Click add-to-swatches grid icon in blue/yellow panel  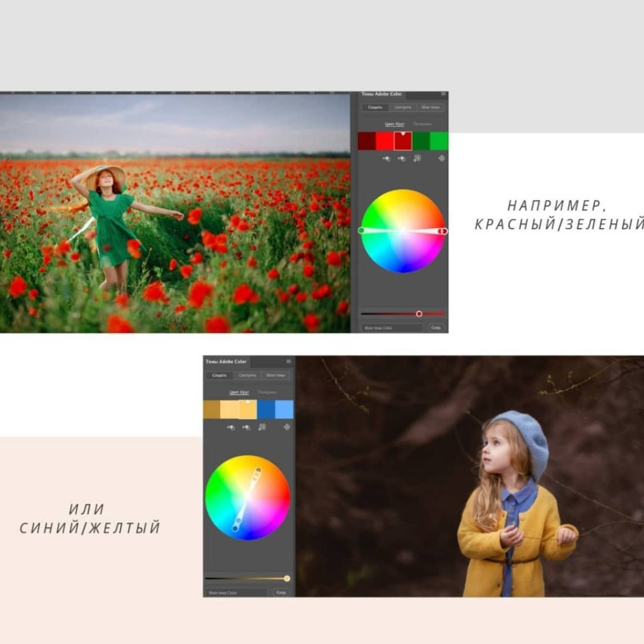(262, 427)
